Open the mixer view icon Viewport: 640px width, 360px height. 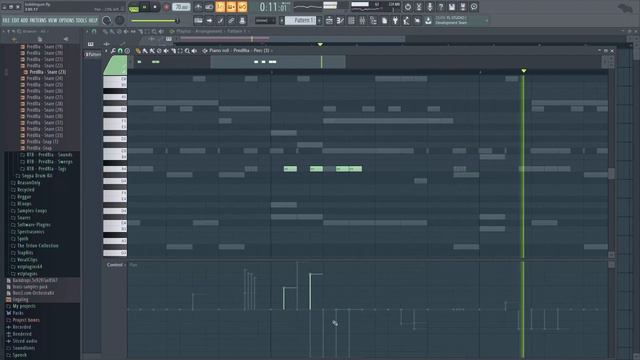[362, 20]
